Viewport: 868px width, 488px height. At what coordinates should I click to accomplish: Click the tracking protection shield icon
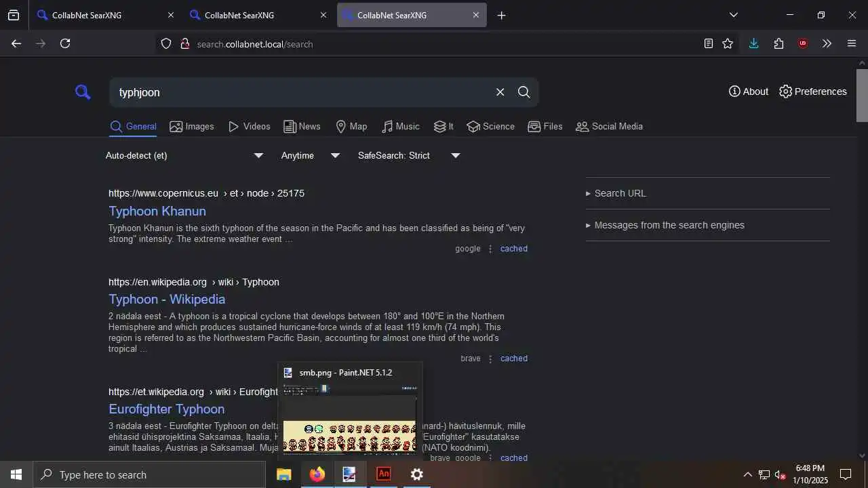(x=166, y=43)
